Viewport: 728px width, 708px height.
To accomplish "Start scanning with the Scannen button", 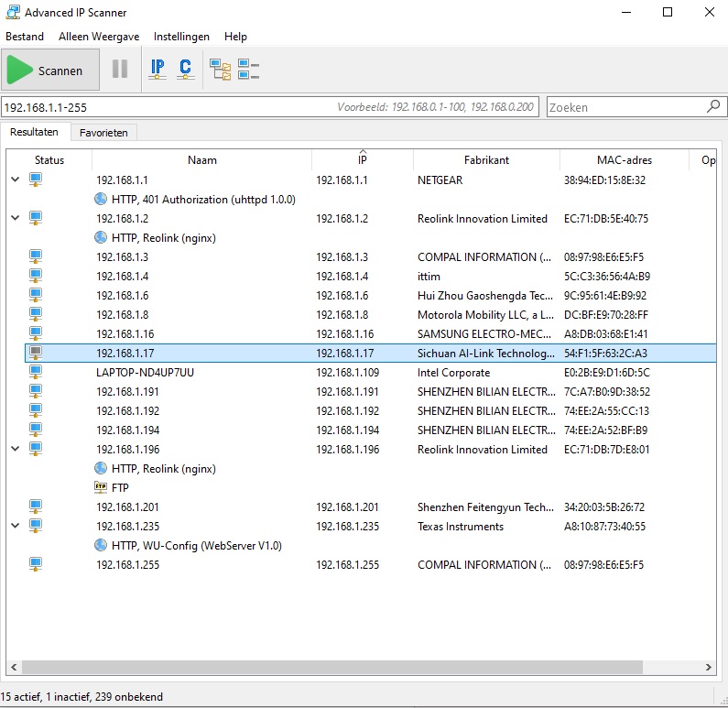I will click(x=50, y=71).
